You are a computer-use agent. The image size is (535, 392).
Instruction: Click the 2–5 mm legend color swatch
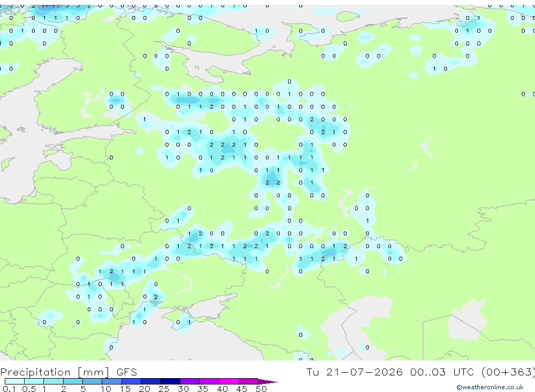click(x=73, y=381)
